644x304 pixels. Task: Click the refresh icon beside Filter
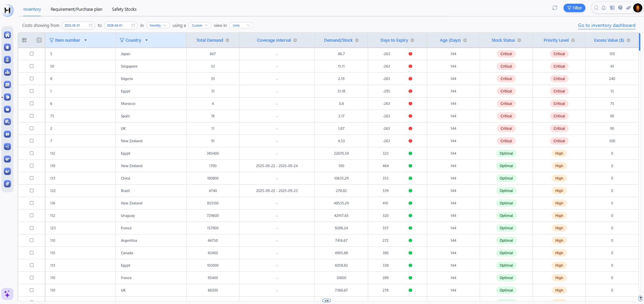(555, 8)
